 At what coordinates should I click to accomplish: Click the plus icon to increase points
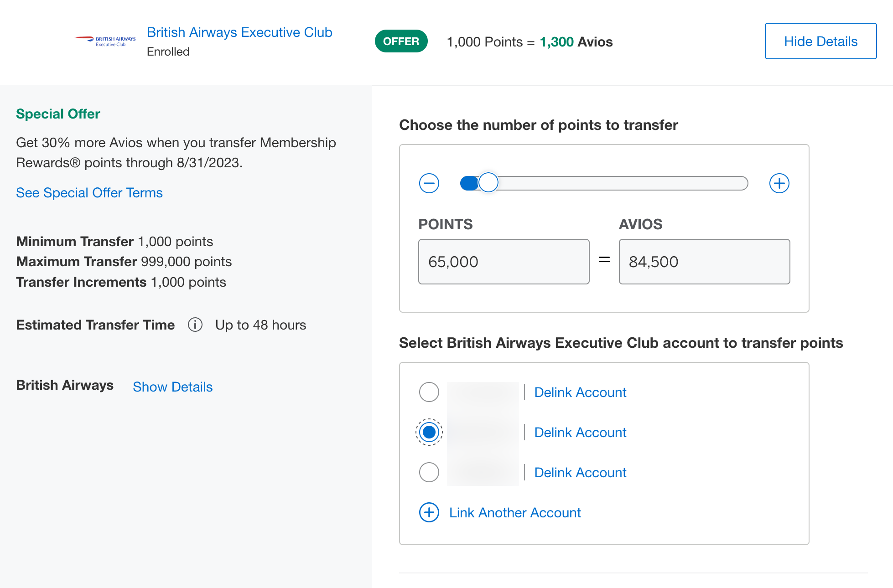(x=779, y=183)
